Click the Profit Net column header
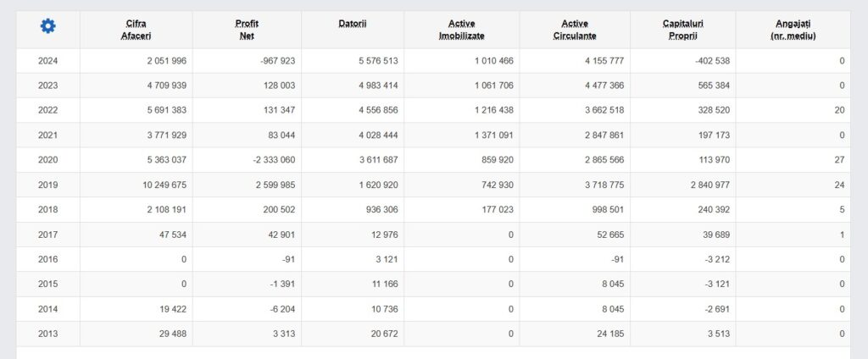Screen dimensions: 868x359 coord(247,30)
